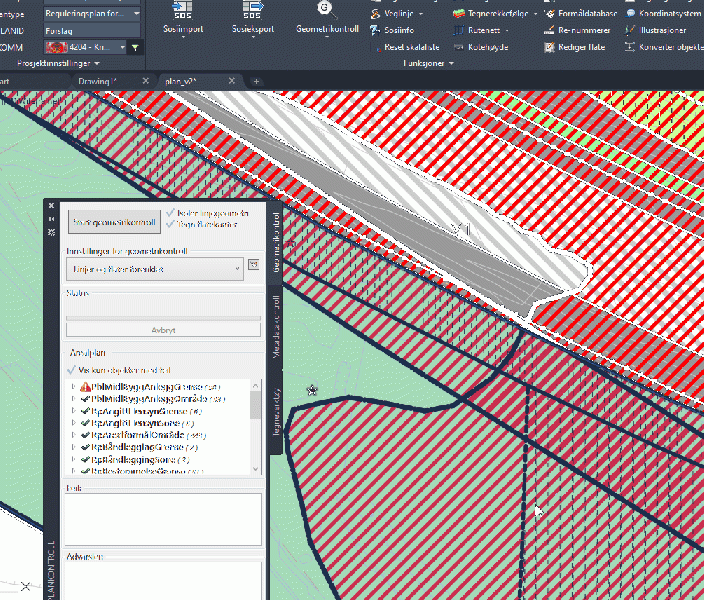The height and width of the screenshot is (600, 704).
Task: Expand the Funksjoner panel
Action: [428, 63]
